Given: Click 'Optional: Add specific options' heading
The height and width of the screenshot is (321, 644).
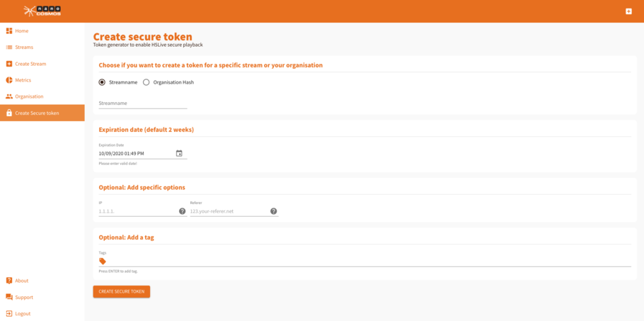Looking at the screenshot, I should [142, 187].
